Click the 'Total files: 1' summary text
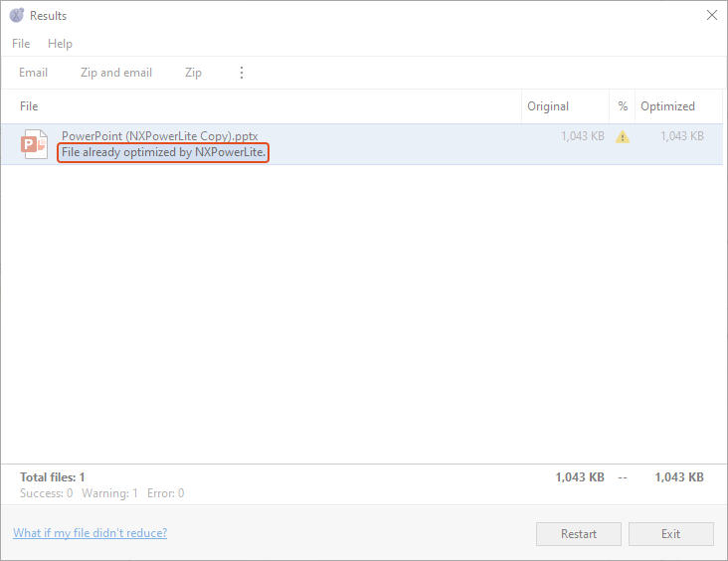728x561 pixels. (x=53, y=477)
